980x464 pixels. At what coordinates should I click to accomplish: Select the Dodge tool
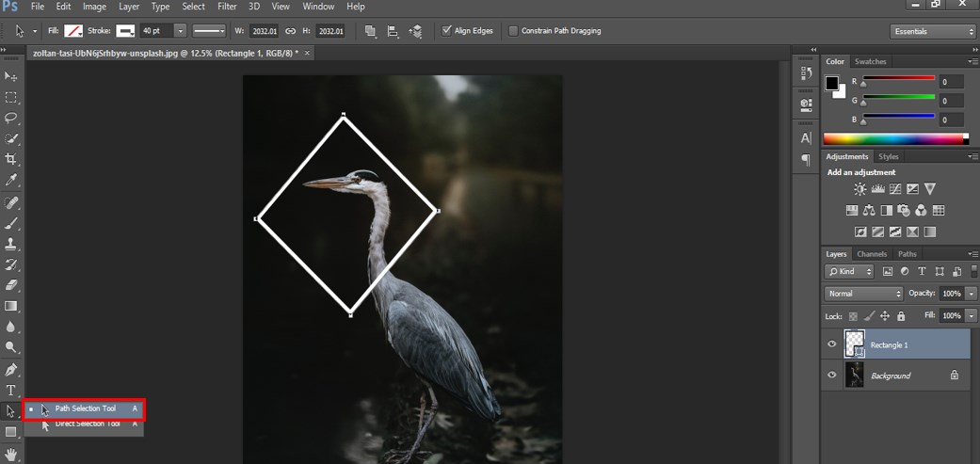(10, 347)
